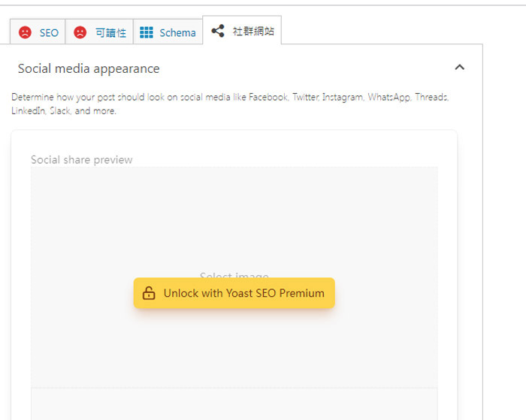Select the 社群網站 tab

pyautogui.click(x=242, y=31)
